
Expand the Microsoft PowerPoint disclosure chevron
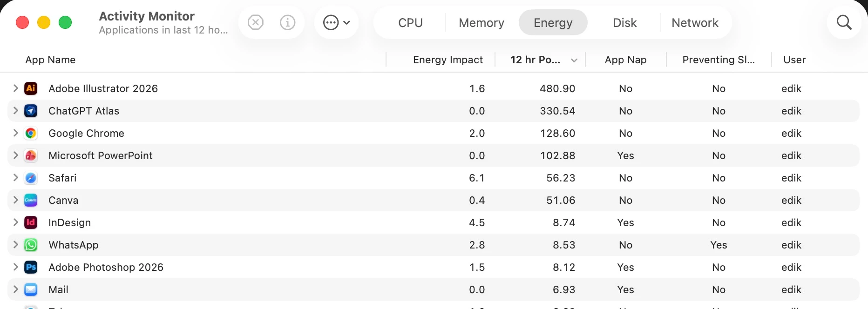coord(15,155)
